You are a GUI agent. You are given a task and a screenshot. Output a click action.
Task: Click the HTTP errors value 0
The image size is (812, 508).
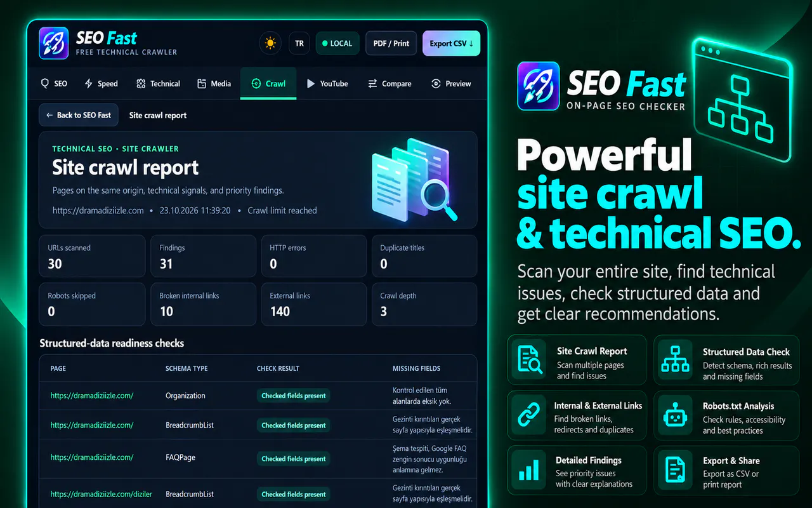[x=273, y=264]
